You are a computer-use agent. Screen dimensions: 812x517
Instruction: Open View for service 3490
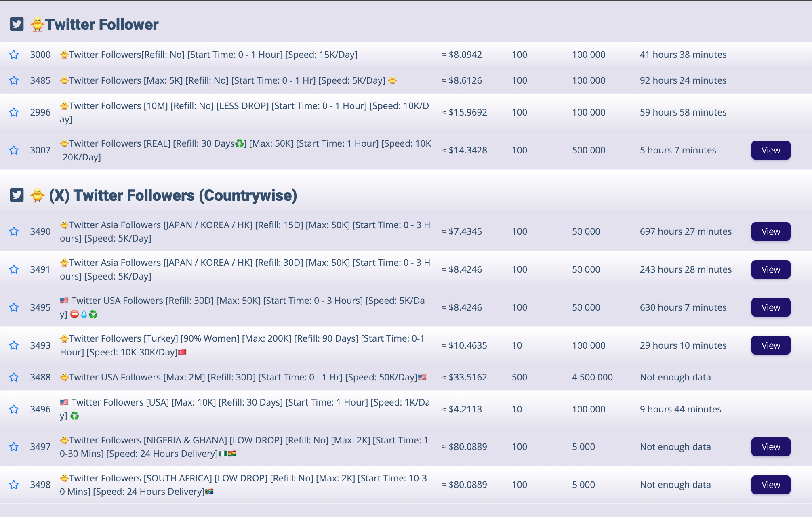[x=771, y=231]
